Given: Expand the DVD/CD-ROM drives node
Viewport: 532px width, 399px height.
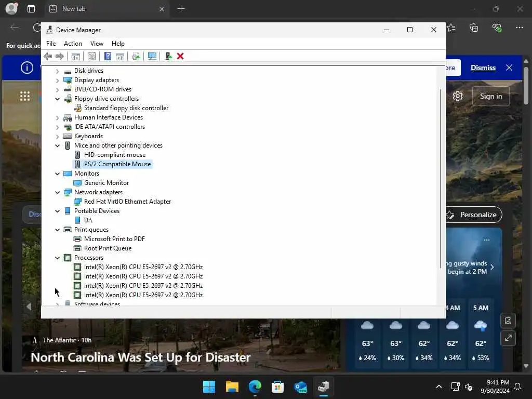Looking at the screenshot, I should pos(57,89).
